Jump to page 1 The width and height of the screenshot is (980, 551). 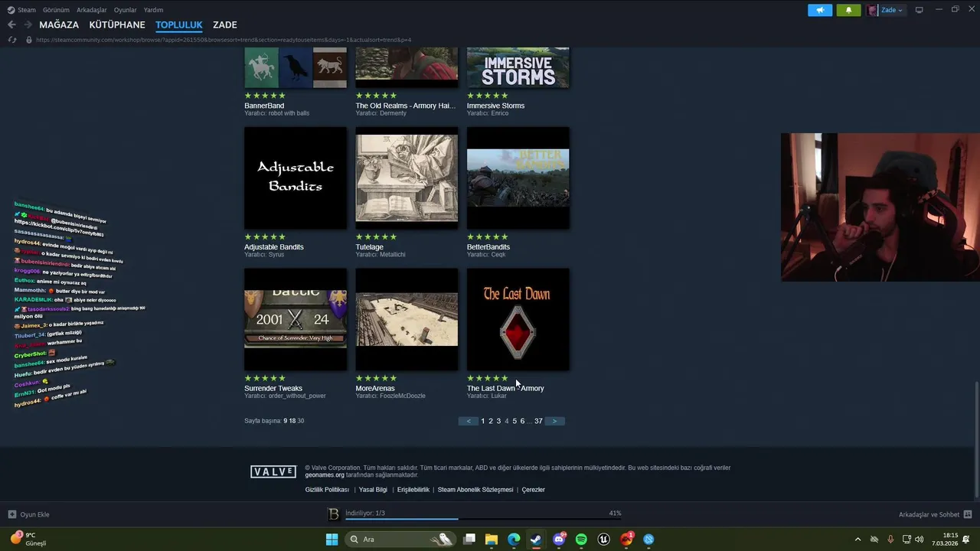[x=482, y=421]
